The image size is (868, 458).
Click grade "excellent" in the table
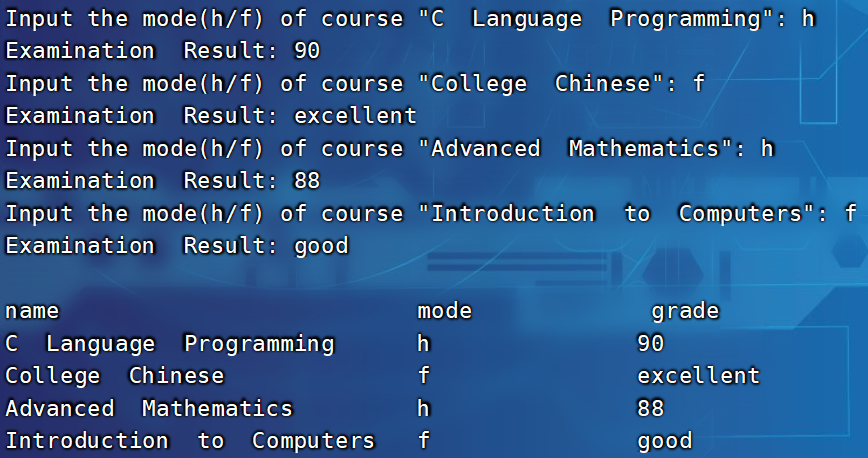(698, 376)
